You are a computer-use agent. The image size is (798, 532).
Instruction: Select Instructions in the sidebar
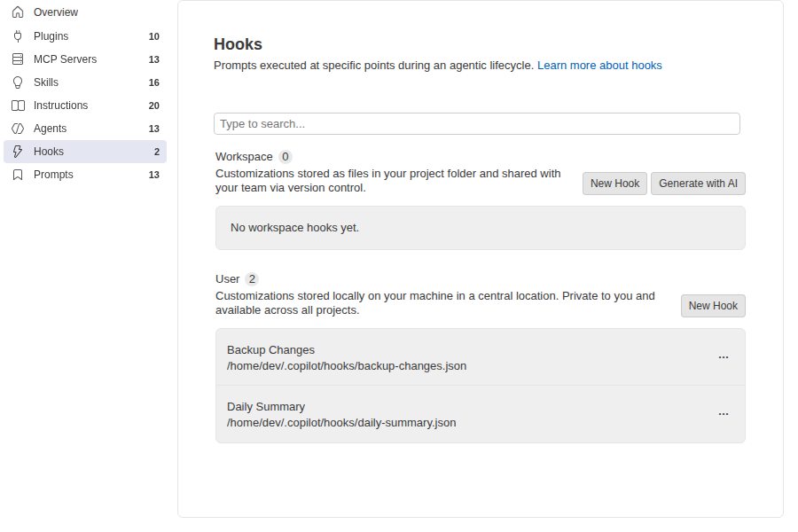coord(85,106)
